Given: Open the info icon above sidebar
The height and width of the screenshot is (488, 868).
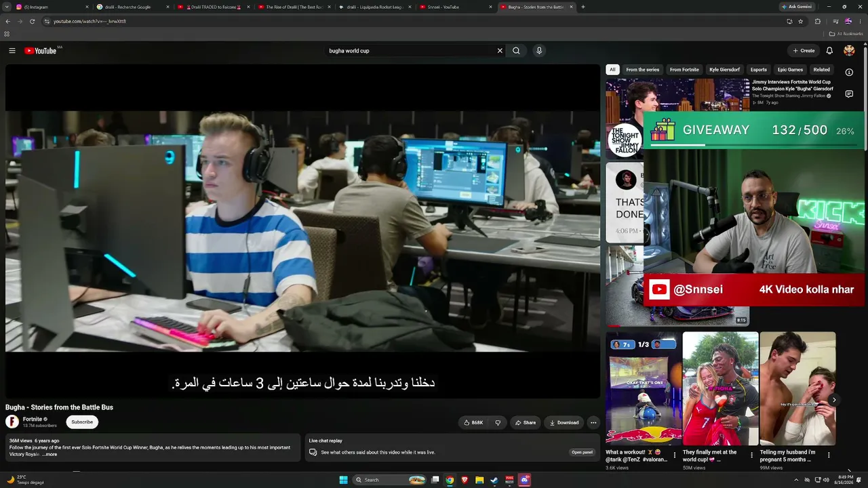Looking at the screenshot, I should pos(849,72).
